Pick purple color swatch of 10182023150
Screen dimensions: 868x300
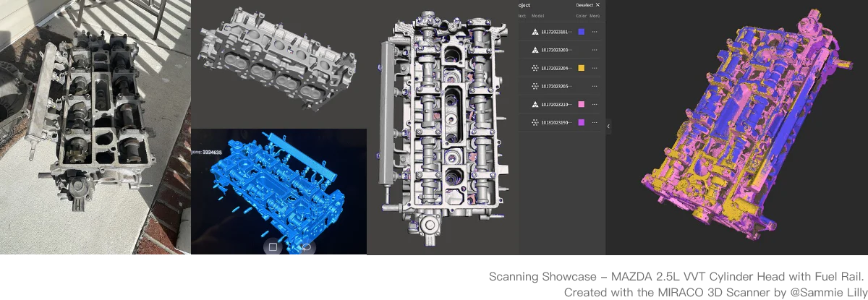[581, 123]
